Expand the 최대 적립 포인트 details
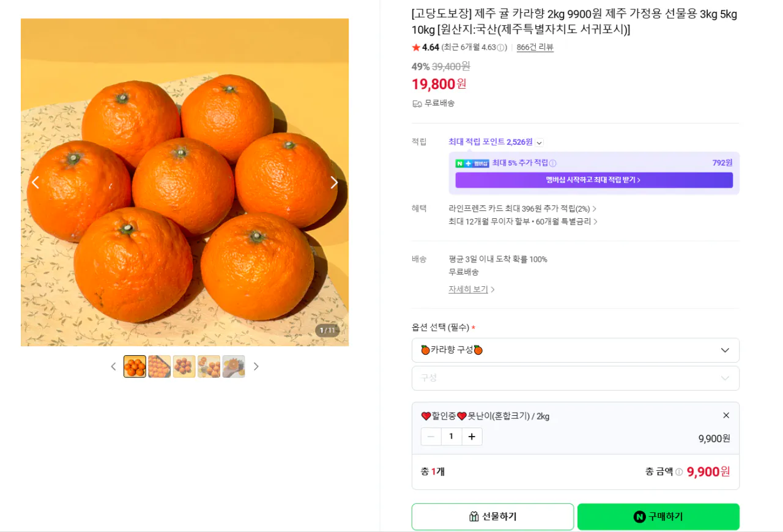This screenshot has height=532, width=783. (538, 142)
